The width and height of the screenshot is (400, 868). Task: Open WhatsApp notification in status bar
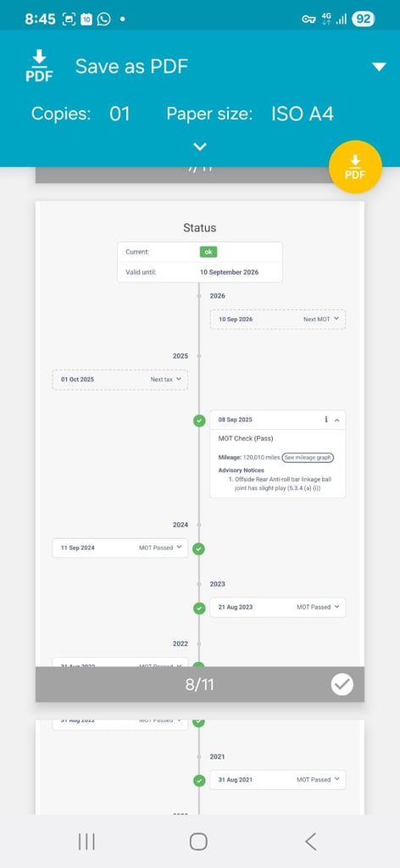[x=103, y=19]
